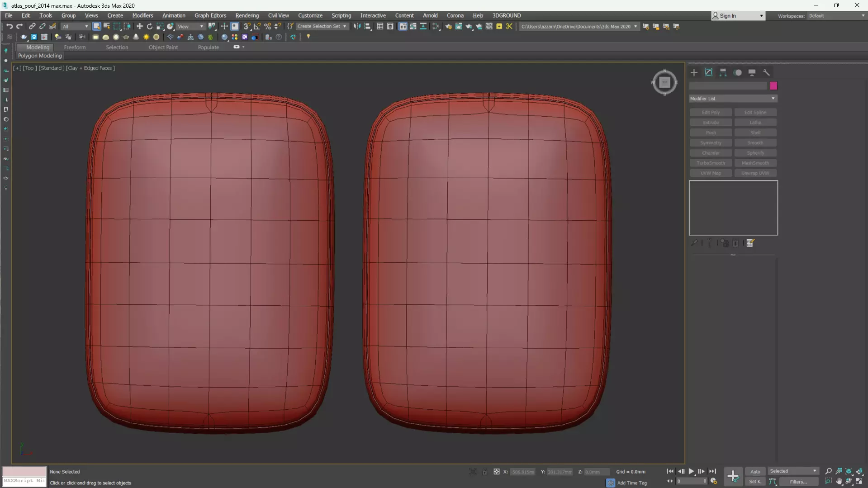Toggle Auto Key mode
The width and height of the screenshot is (868, 488).
pos(755,471)
